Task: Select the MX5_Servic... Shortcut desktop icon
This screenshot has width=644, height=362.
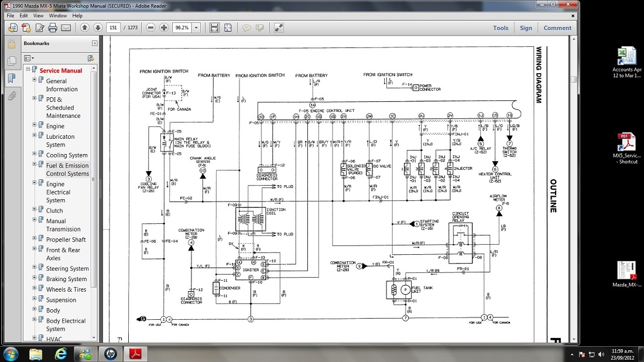Action: coord(627,149)
